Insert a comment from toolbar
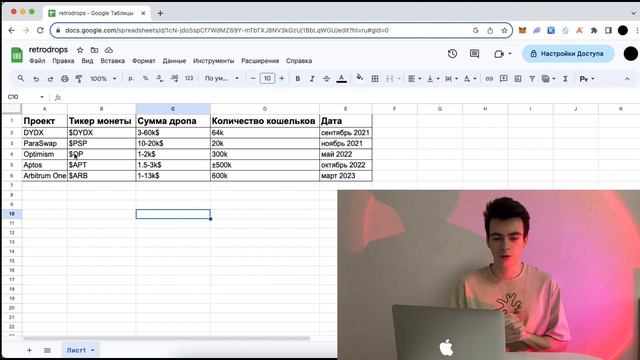The image size is (640, 360). (x=503, y=79)
